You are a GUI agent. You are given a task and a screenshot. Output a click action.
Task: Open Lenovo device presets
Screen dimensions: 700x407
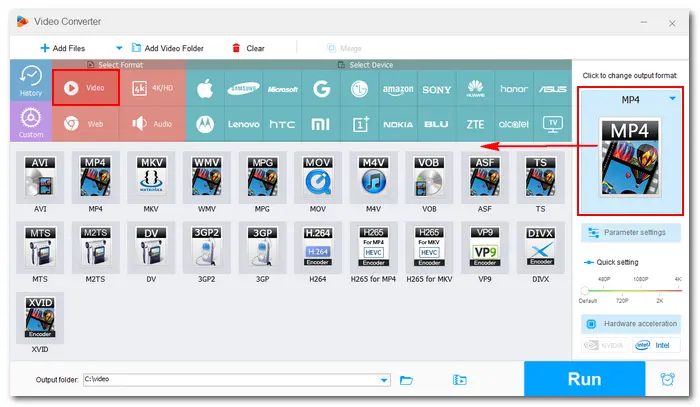[x=243, y=124]
